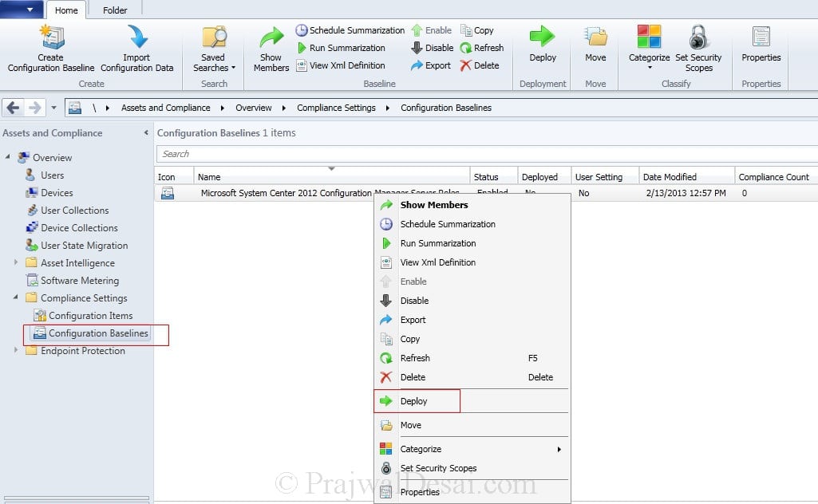
Task: Expand the Asset Intelligence tree node
Action: [16, 262]
